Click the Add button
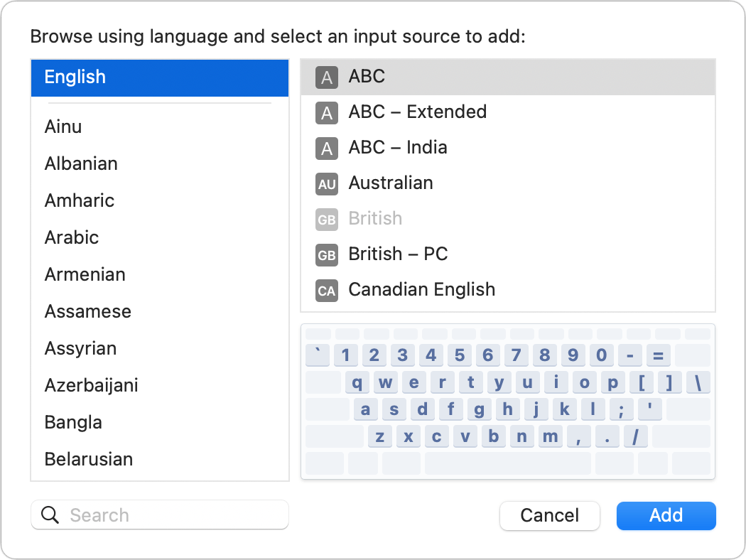746x560 pixels. tap(666, 515)
